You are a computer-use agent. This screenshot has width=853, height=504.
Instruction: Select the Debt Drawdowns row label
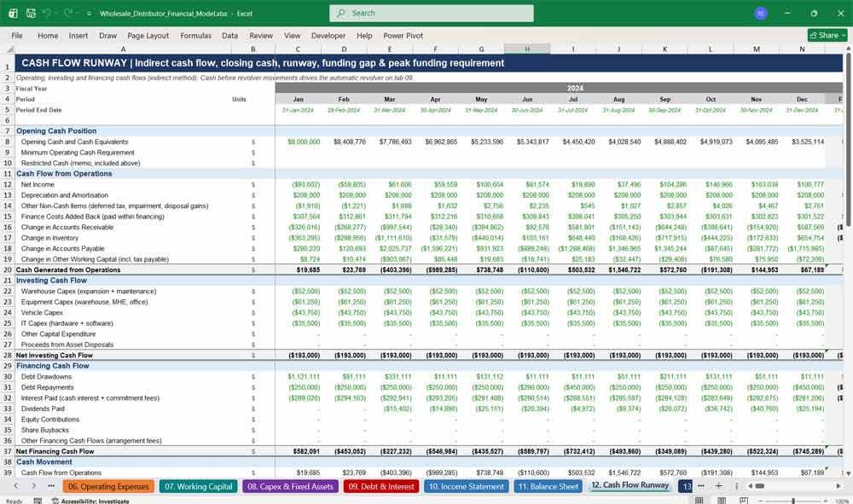pos(46,377)
